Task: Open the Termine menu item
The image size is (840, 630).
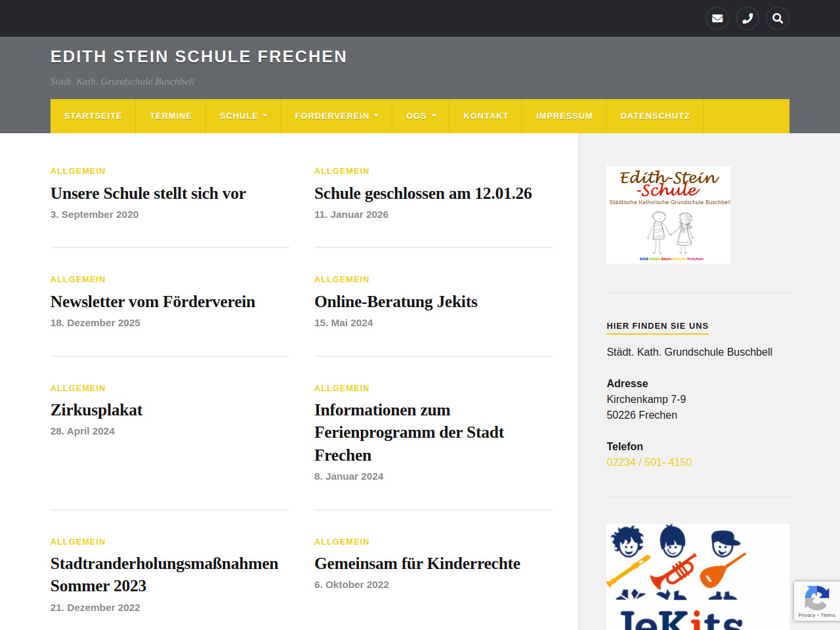Action: (x=171, y=116)
